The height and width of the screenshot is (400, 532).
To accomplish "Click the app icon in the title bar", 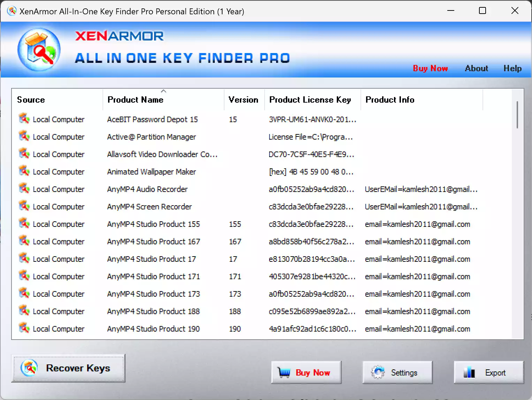I will [12, 11].
